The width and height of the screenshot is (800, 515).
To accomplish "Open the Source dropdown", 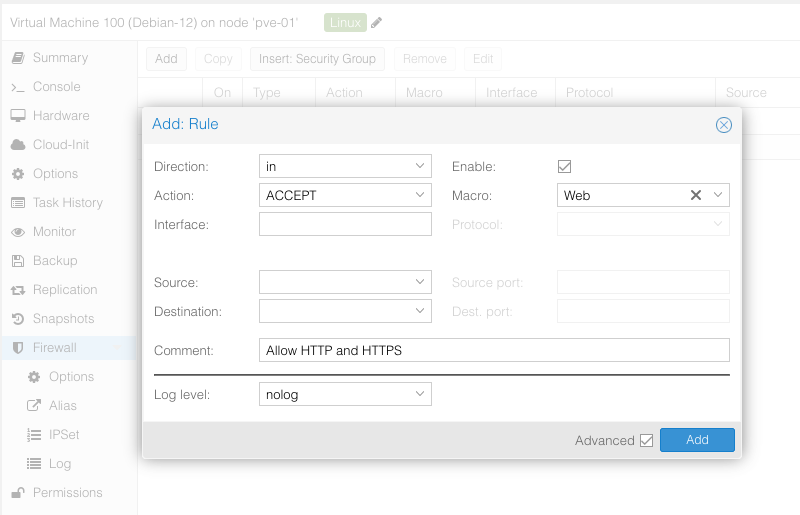I will point(419,282).
